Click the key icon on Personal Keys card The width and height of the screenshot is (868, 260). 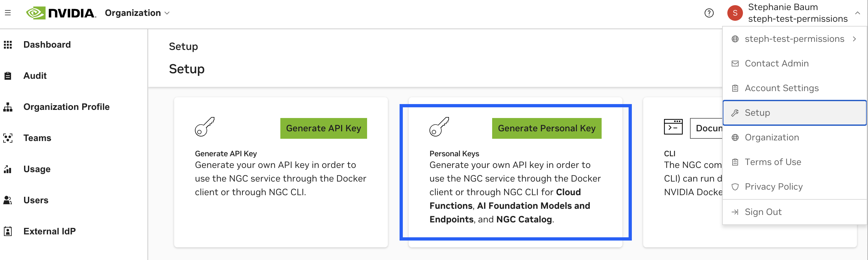pos(439,127)
